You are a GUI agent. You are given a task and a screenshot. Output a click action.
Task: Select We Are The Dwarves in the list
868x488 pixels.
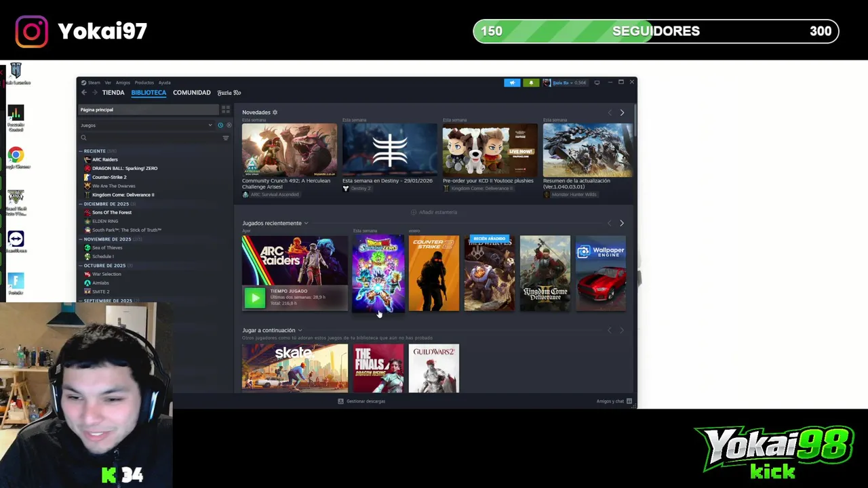pyautogui.click(x=113, y=186)
